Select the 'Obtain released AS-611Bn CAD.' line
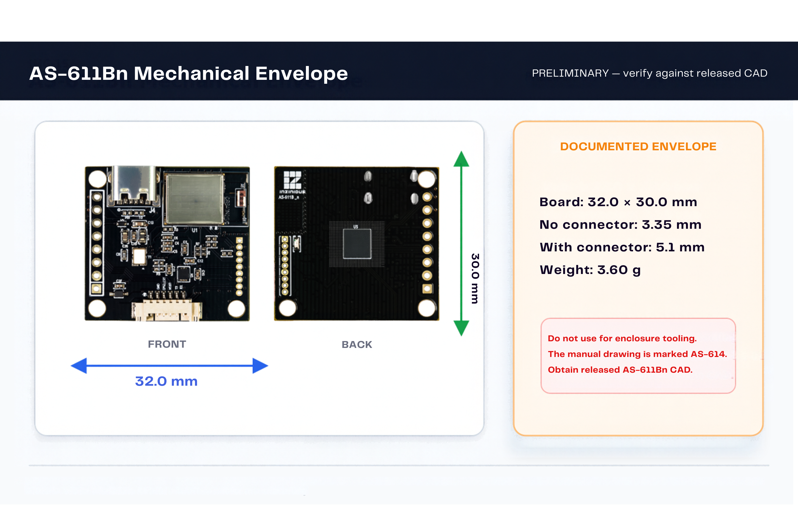This screenshot has height=532, width=798. 620,370
